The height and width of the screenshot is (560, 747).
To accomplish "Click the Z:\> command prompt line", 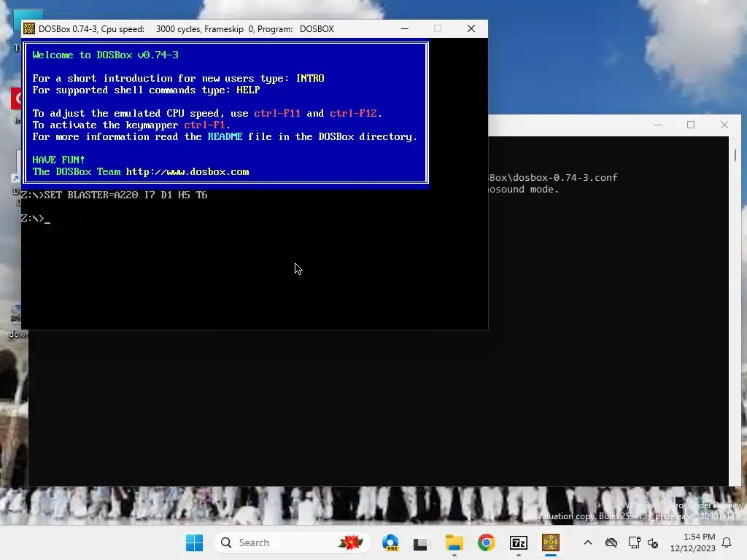I will coord(35,219).
